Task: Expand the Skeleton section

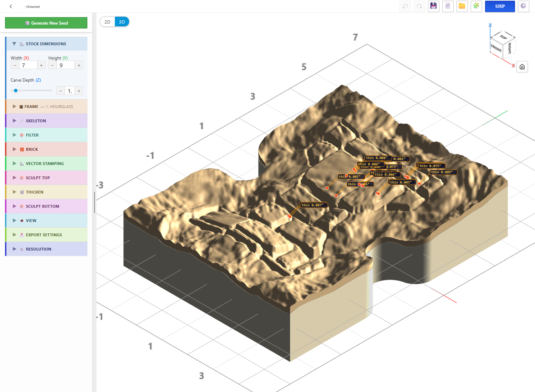Action: point(46,121)
